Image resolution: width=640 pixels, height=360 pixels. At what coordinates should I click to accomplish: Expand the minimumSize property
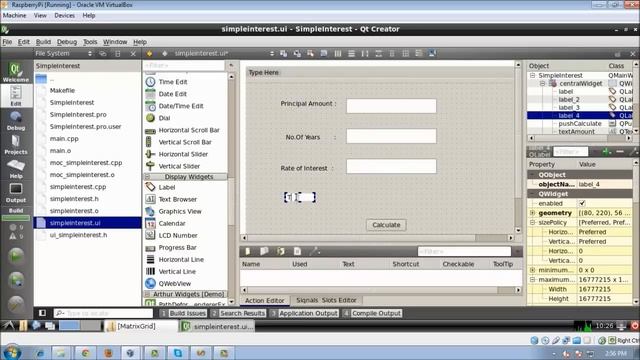point(533,270)
